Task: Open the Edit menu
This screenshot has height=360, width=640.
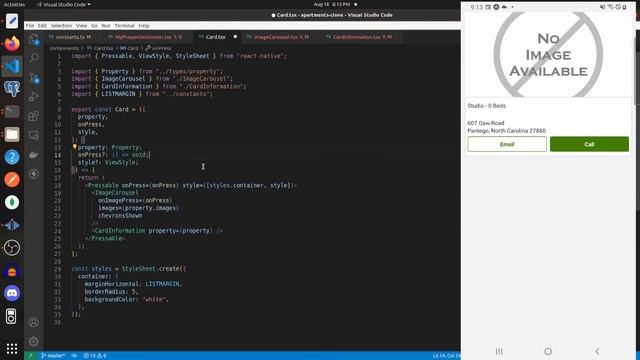Action: click(42, 25)
